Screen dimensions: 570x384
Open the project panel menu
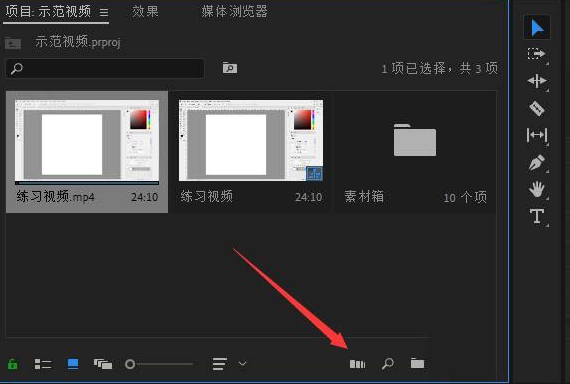[104, 12]
